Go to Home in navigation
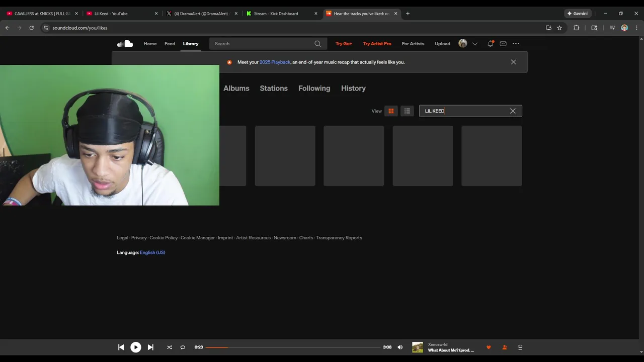644x362 pixels. (x=150, y=44)
